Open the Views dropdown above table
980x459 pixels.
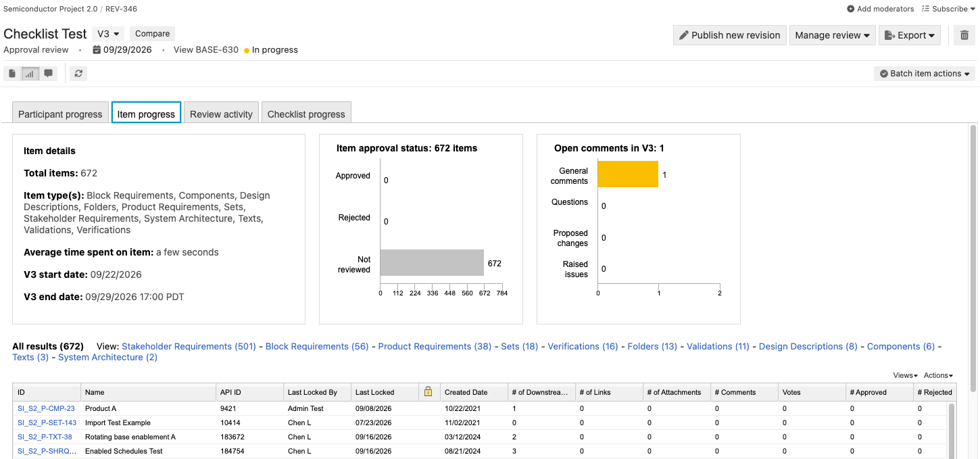(x=905, y=375)
